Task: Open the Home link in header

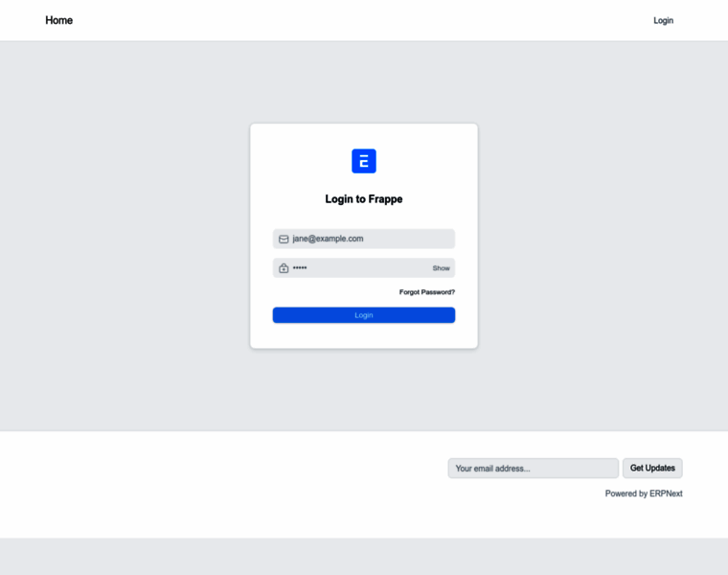Action: click(59, 20)
